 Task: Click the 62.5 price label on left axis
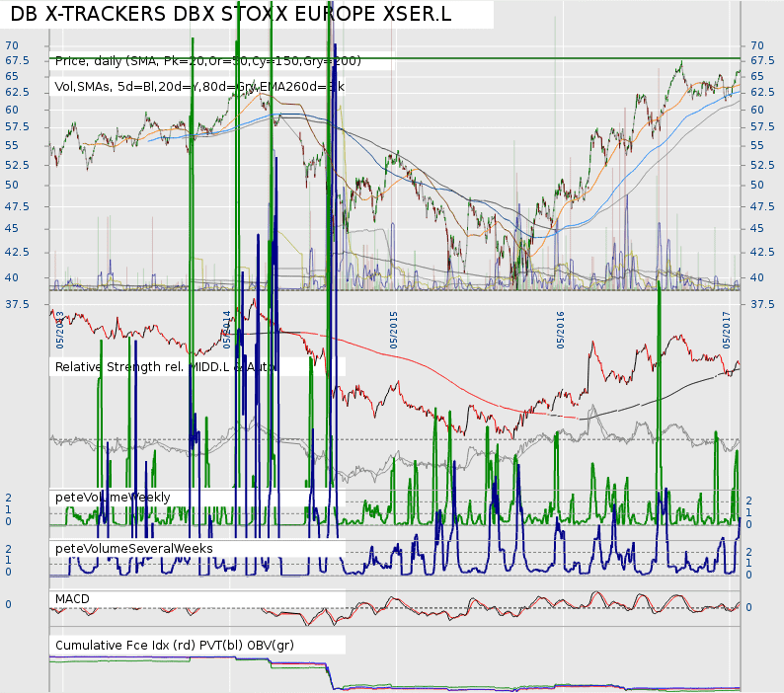tap(17, 92)
